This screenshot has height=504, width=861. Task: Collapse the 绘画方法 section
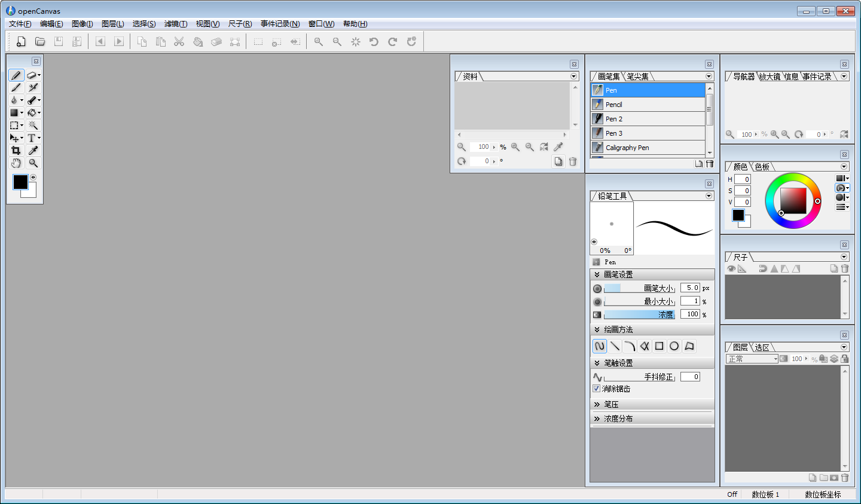pos(597,329)
